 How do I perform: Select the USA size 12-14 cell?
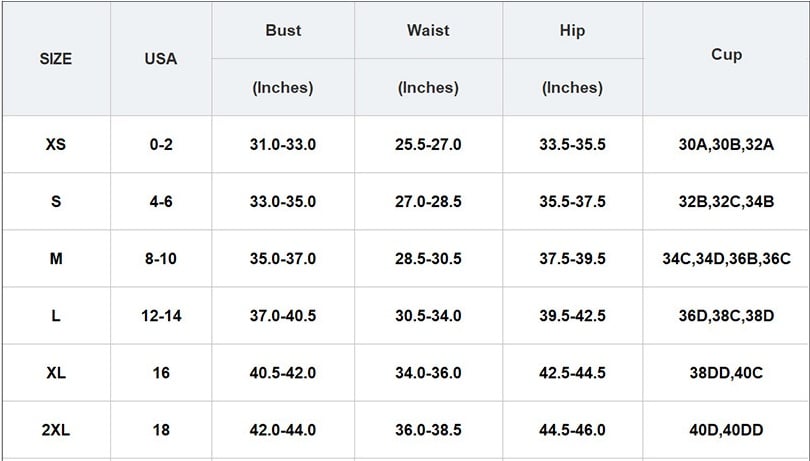point(161,316)
